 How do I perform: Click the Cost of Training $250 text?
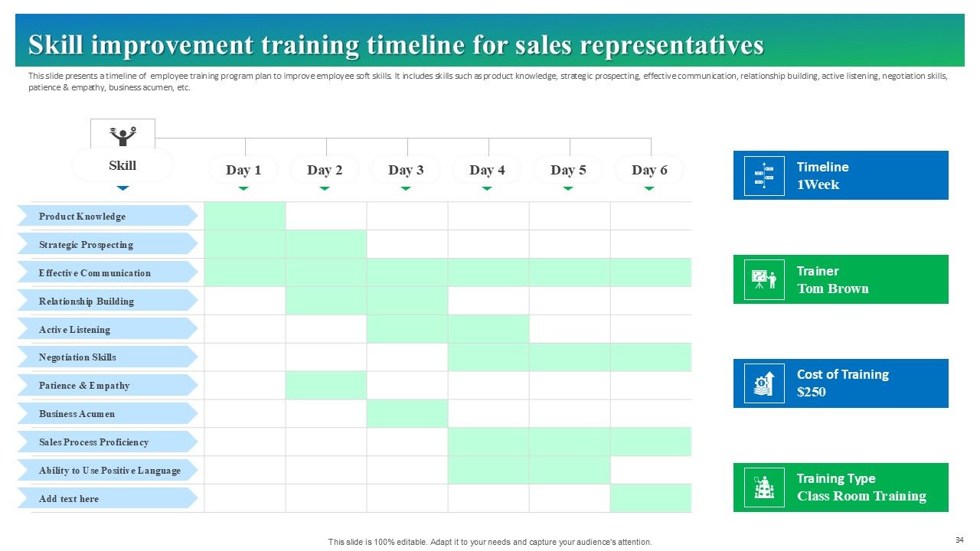[842, 383]
